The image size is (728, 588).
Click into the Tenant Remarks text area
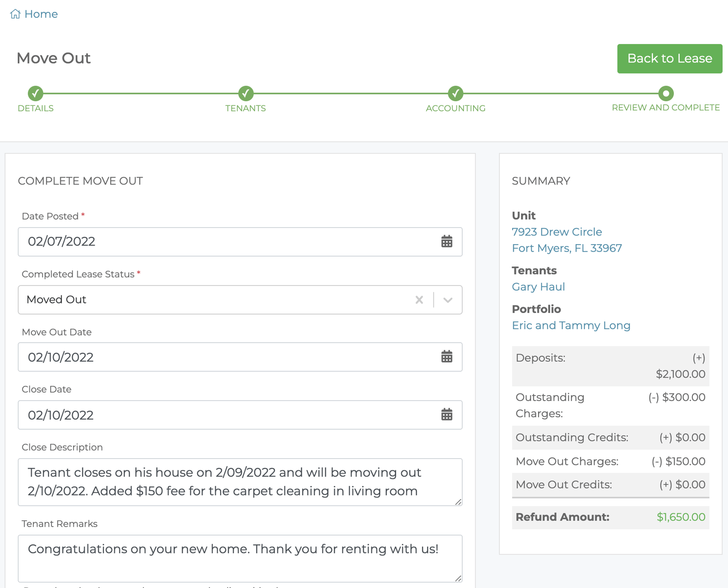[x=240, y=558]
